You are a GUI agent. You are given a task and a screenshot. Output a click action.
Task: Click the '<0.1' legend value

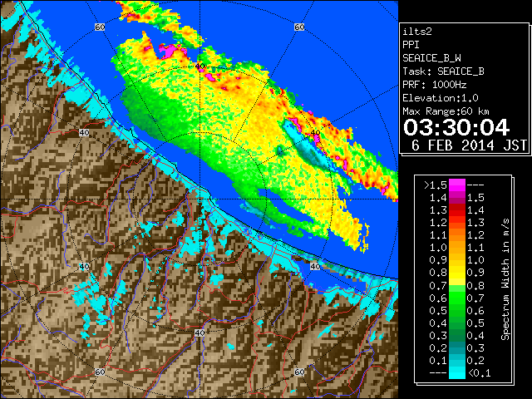[x=479, y=373]
